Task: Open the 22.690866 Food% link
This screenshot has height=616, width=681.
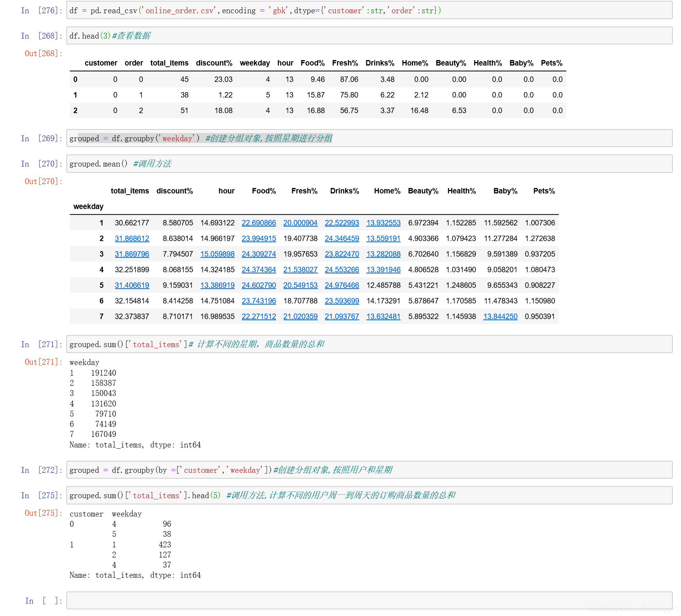Action: 259,223
